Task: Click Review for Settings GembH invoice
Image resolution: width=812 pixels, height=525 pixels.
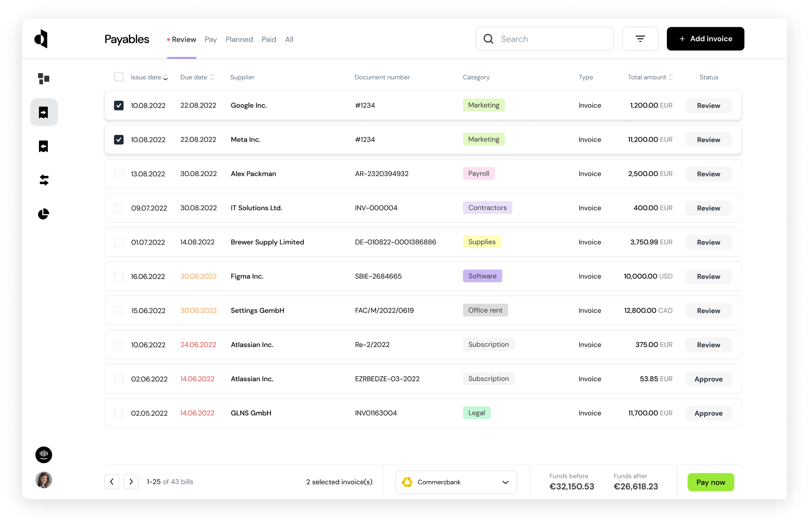Action: (x=708, y=311)
